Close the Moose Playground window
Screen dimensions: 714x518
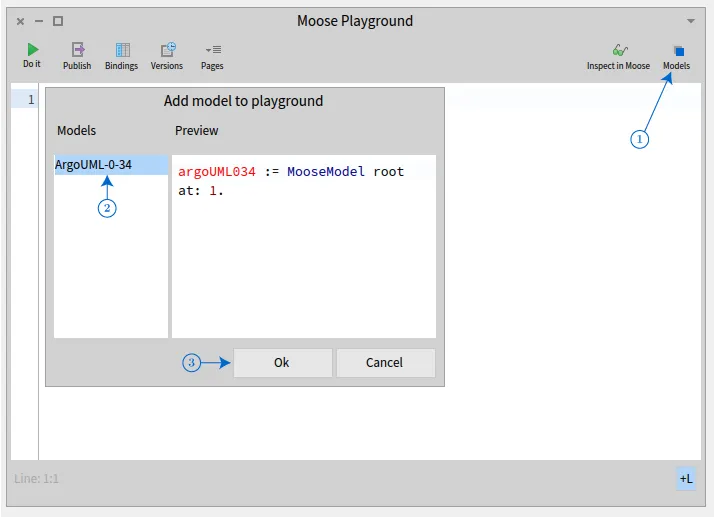coord(20,21)
